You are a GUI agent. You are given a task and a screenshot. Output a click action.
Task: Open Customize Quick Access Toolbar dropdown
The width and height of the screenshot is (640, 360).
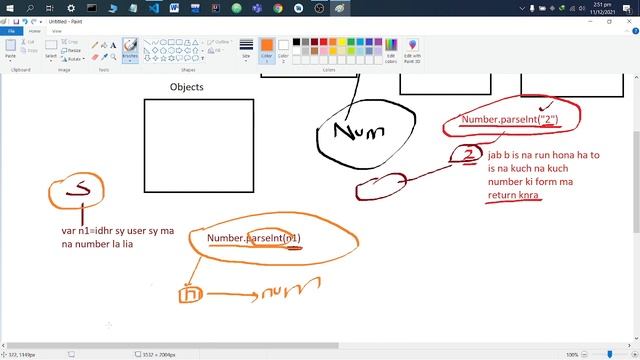[41, 22]
